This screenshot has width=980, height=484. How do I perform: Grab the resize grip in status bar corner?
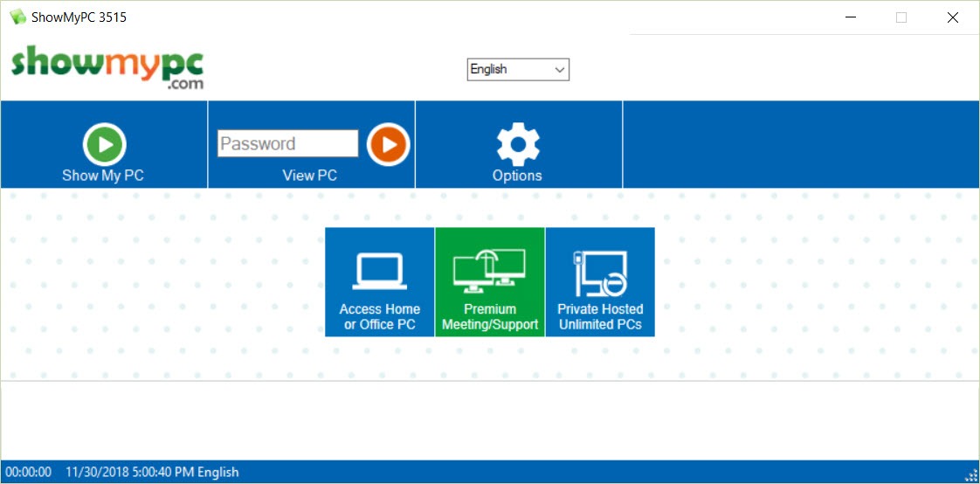[x=970, y=474]
